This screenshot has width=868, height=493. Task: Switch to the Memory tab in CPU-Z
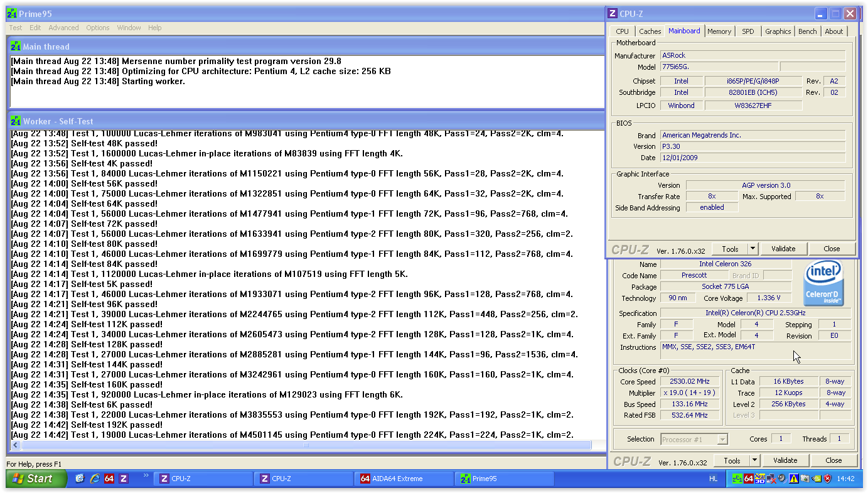click(x=719, y=31)
